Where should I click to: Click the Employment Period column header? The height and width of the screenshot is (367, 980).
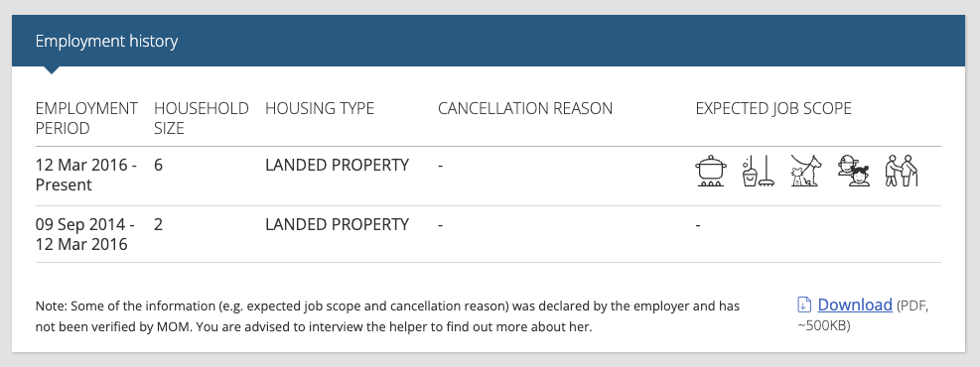coord(86,118)
